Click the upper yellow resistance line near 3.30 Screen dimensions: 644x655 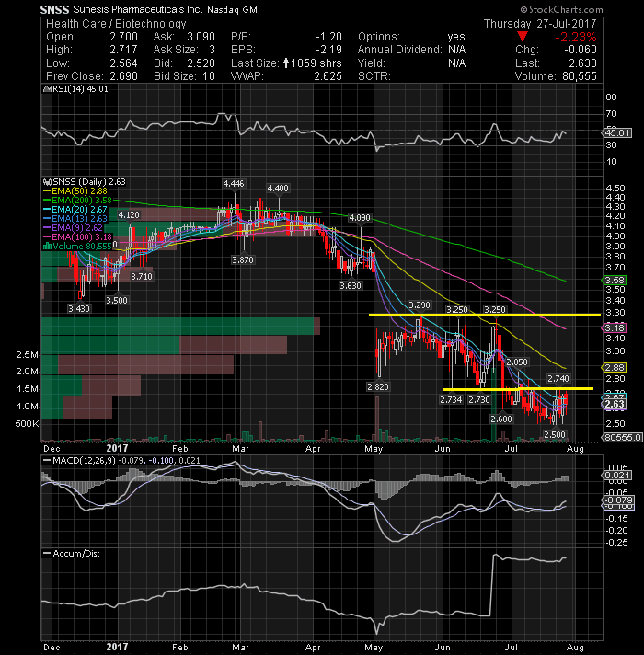[x=485, y=315]
